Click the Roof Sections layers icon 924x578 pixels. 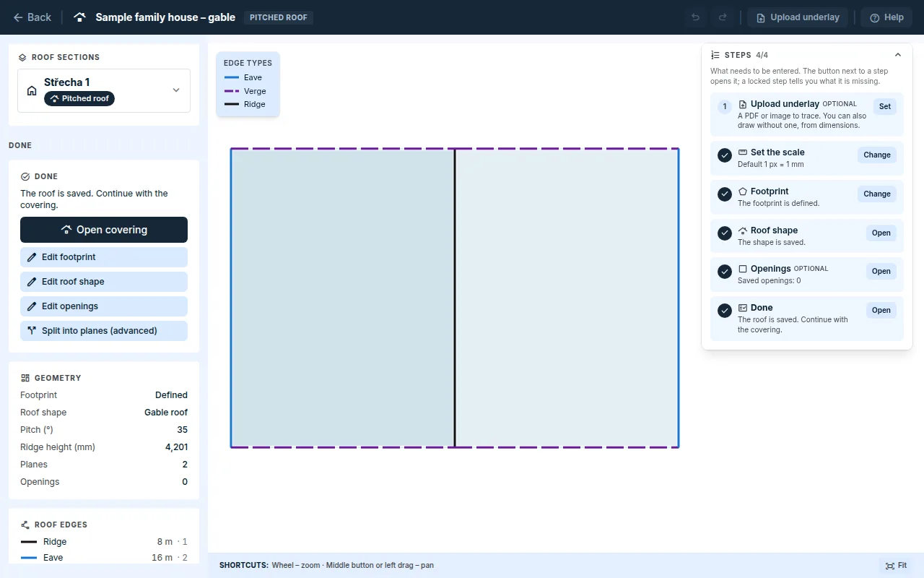click(22, 57)
